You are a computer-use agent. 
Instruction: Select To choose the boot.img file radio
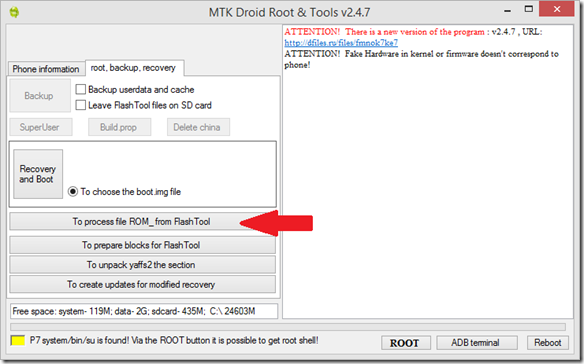coord(73,192)
